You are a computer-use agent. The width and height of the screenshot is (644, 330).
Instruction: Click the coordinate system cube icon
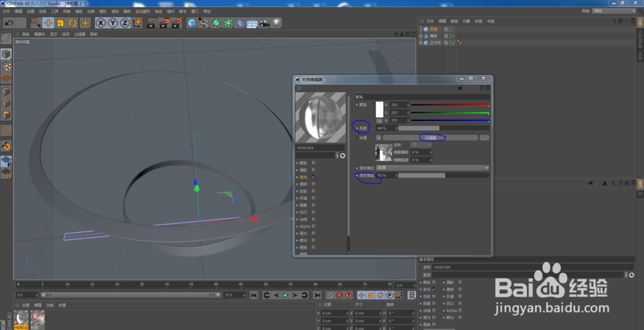(137, 23)
